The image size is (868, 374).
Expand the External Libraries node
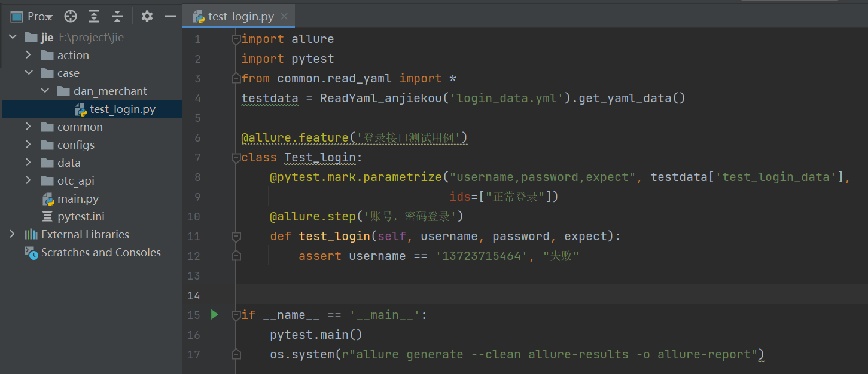point(12,234)
